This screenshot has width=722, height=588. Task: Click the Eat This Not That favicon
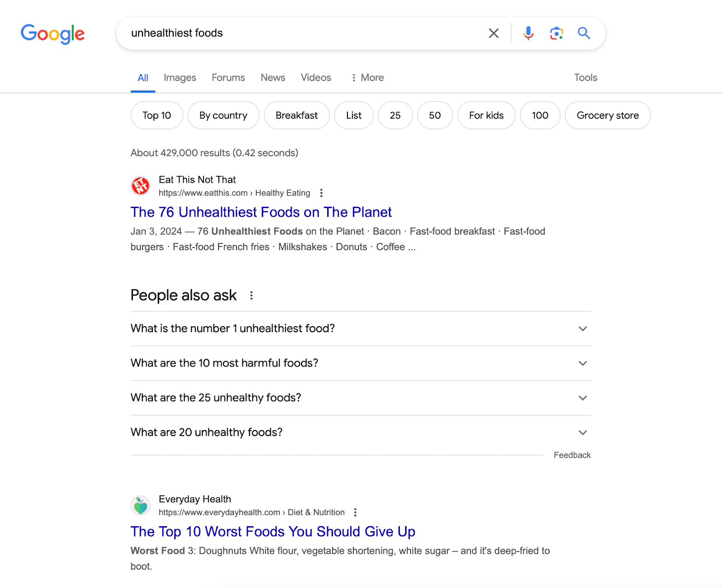pyautogui.click(x=140, y=185)
